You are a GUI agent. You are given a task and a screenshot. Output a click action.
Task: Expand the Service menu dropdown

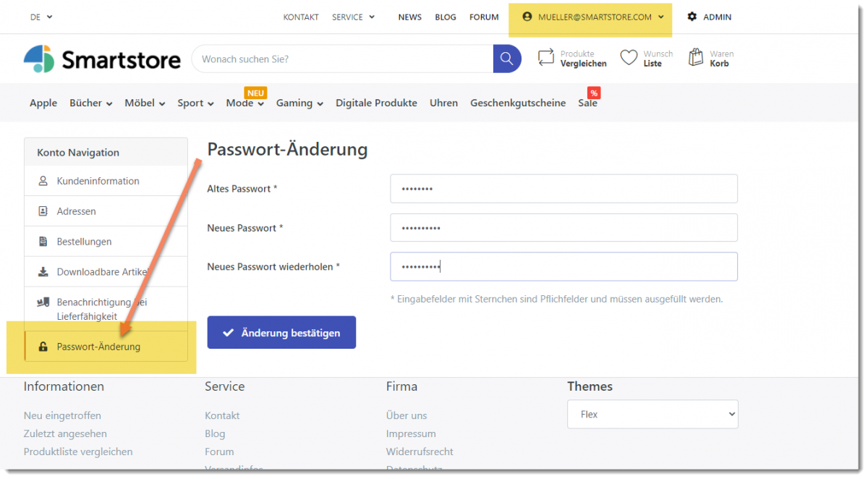click(353, 17)
